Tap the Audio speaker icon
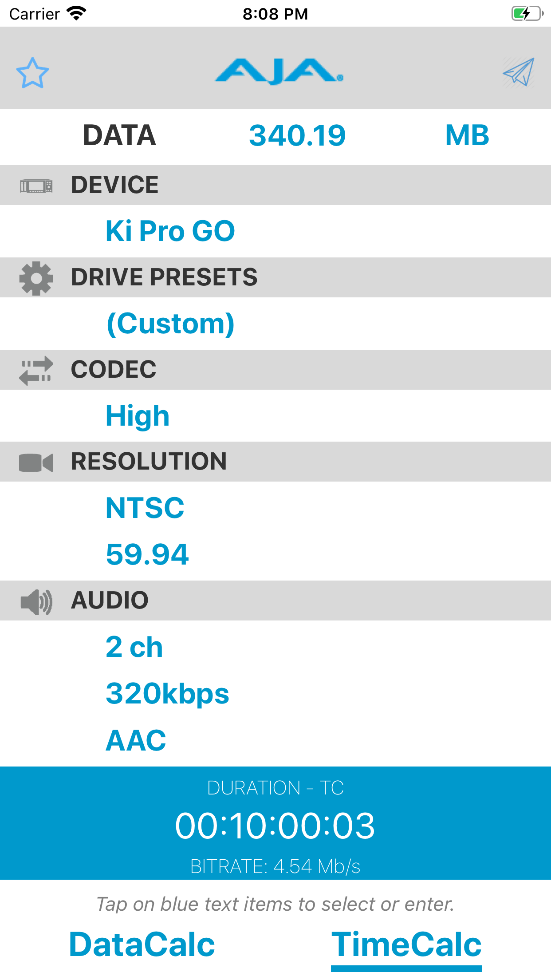Viewport: 551px width, 980px height. [x=36, y=602]
